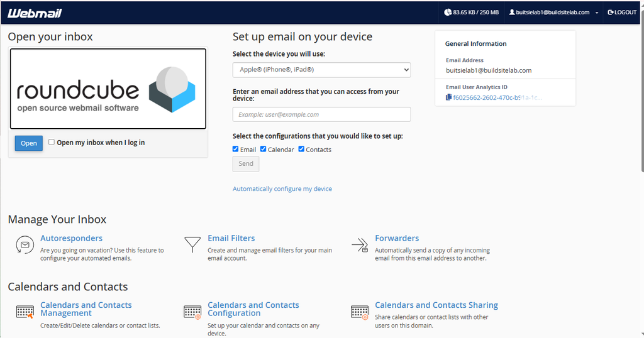The image size is (644, 338).
Task: Open the device selection dropdown
Action: click(321, 70)
